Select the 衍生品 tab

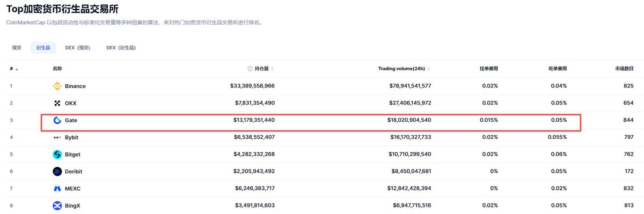43,48
